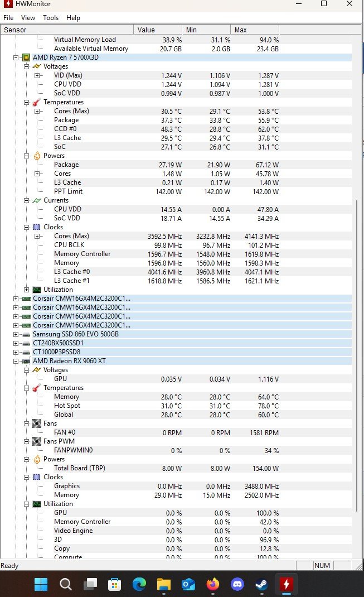Screen dimensions: 364x597
Task: Expand the Ryzen Utilization group
Action: click(x=26, y=290)
